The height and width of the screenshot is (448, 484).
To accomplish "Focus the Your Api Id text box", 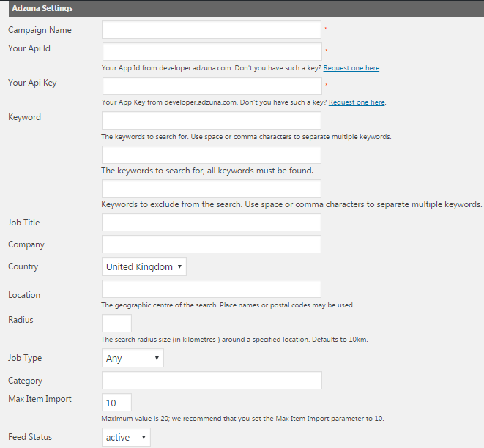I will 212,51.
